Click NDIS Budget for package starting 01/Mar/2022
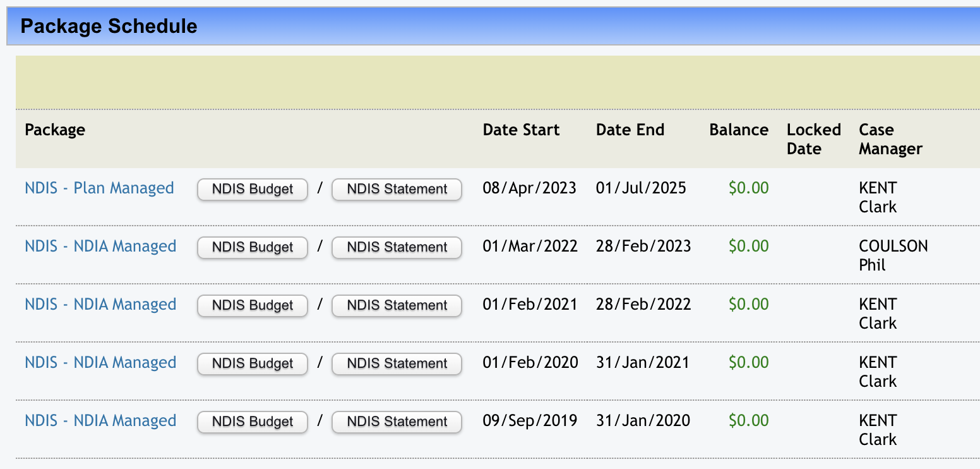Viewport: 980px width, 469px height. (253, 247)
